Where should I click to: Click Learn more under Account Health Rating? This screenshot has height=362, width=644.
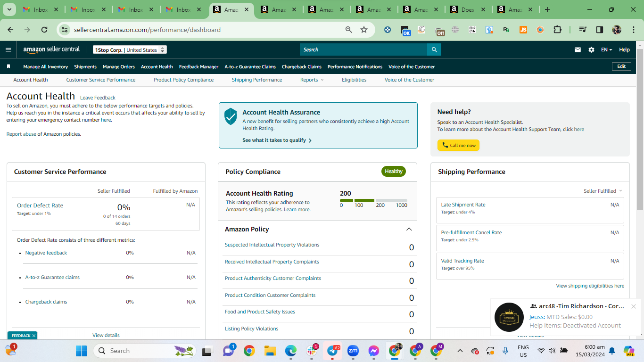[x=297, y=209]
